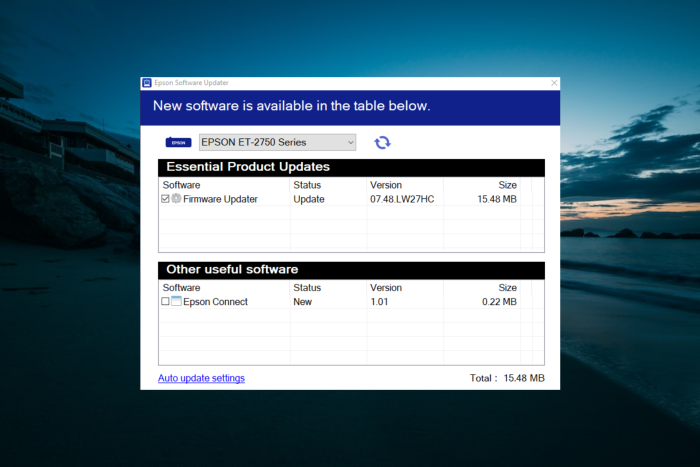The image size is (700, 467).
Task: Click the Firmware Updater gear icon
Action: coord(176,198)
